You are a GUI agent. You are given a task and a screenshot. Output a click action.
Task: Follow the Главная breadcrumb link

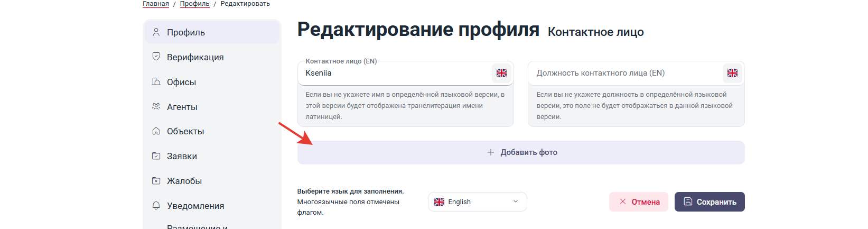click(x=156, y=4)
